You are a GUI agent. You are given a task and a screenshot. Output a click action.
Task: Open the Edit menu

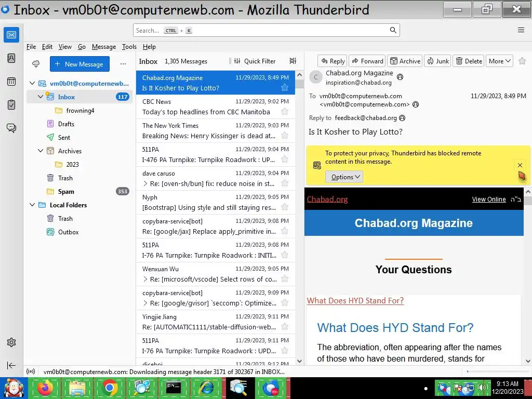(x=47, y=46)
